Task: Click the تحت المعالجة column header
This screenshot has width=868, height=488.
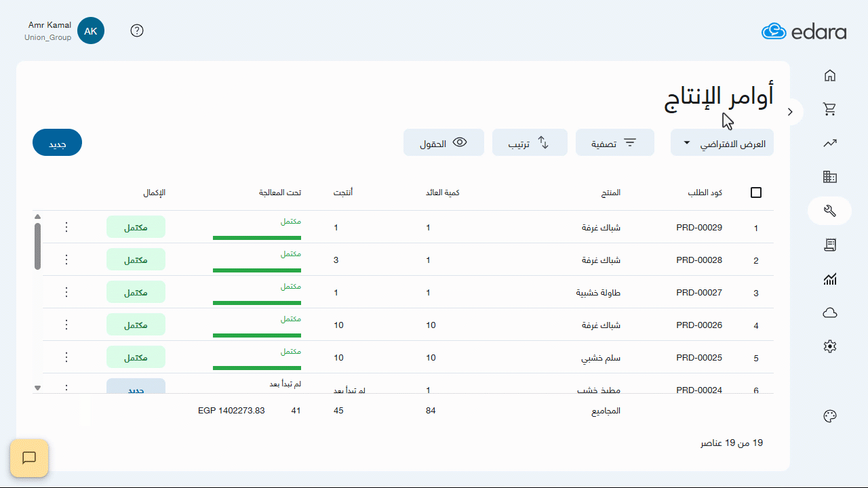Action: coord(280,192)
